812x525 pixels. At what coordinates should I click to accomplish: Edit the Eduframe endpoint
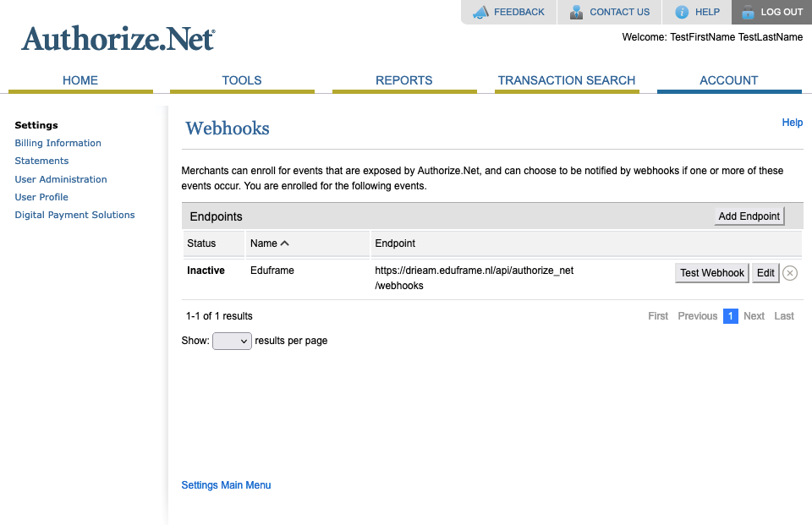pyautogui.click(x=765, y=273)
